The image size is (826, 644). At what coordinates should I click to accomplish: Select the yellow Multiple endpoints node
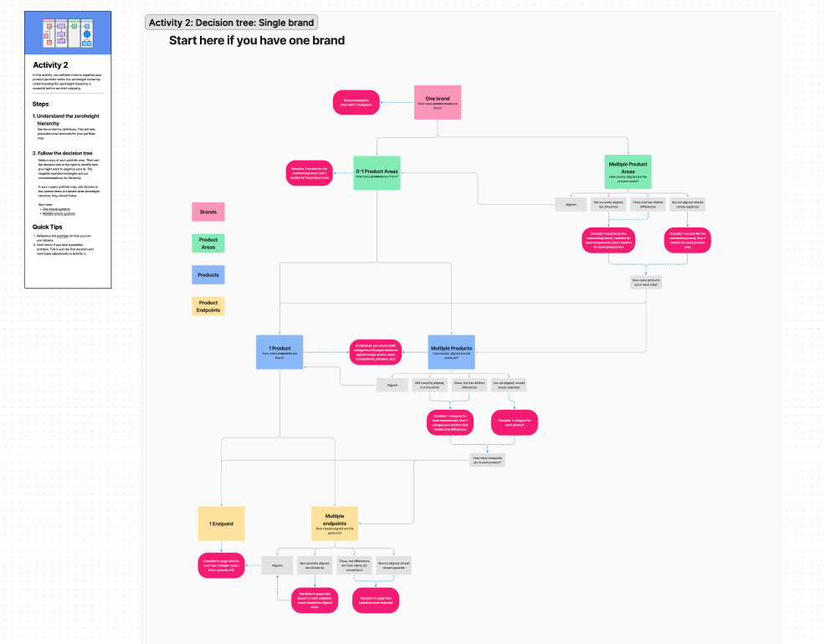click(x=335, y=524)
